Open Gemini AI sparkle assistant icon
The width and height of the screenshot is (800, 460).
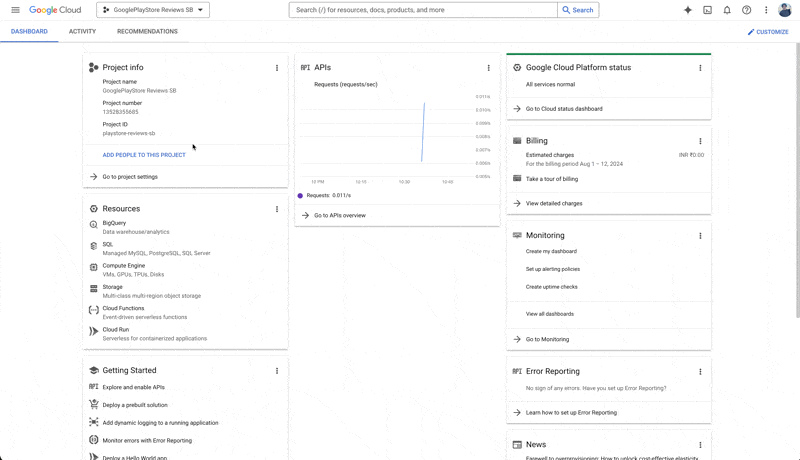688,10
